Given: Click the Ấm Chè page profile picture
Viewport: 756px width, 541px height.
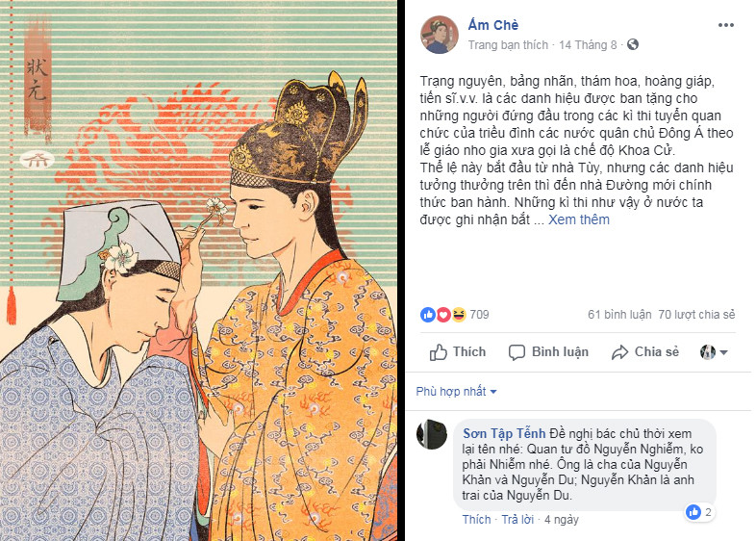Looking at the screenshot, I should pyautogui.click(x=440, y=35).
